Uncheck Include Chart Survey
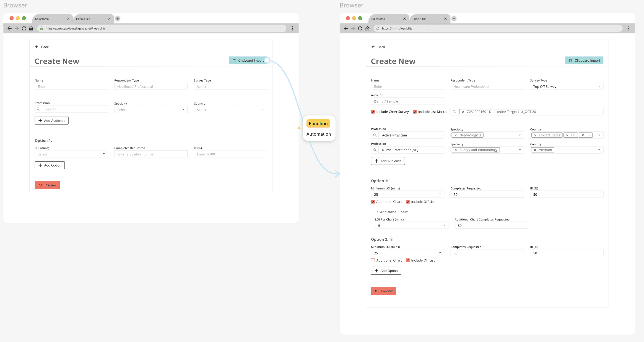Viewport: 644px width, 342px height. [x=373, y=112]
